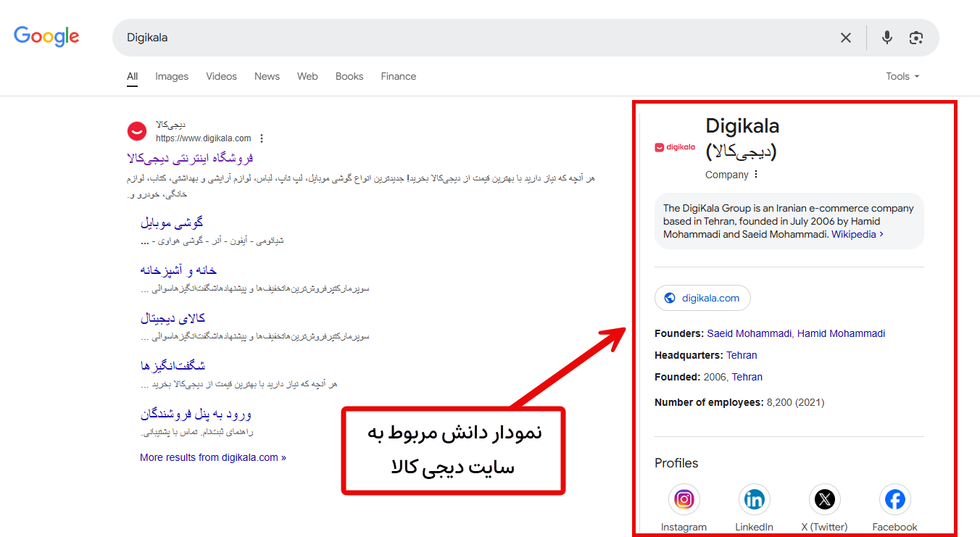Click the Number of employees value
The width and height of the screenshot is (980, 537).
point(795,402)
